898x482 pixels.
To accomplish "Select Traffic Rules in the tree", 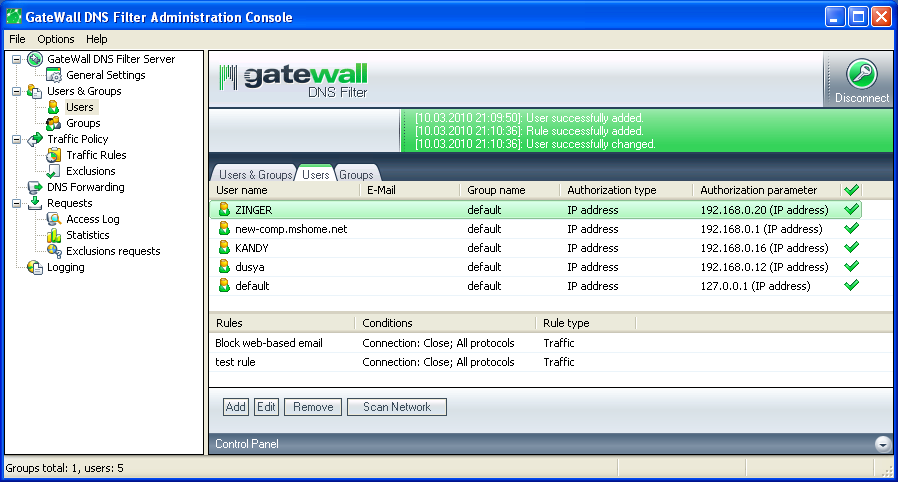I will tap(96, 155).
